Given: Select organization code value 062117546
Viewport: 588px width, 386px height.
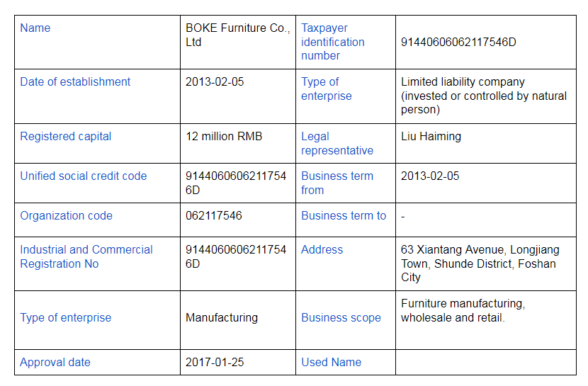Looking at the screenshot, I should pyautogui.click(x=214, y=216).
